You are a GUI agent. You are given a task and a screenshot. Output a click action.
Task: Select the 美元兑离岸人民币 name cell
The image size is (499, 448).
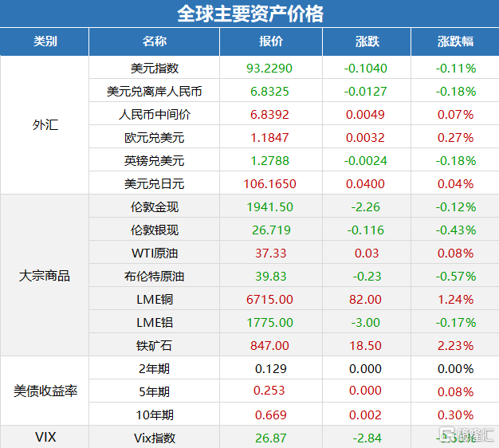155,92
